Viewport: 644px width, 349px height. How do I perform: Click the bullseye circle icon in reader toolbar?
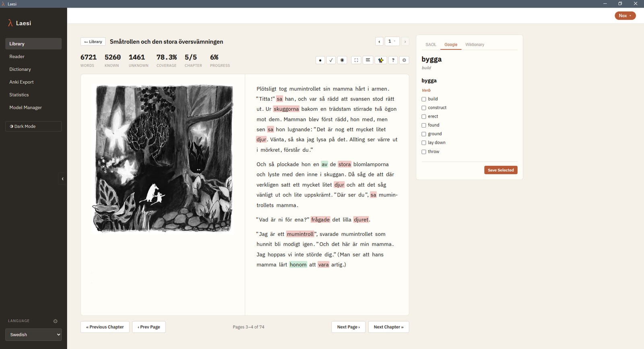pos(342,60)
